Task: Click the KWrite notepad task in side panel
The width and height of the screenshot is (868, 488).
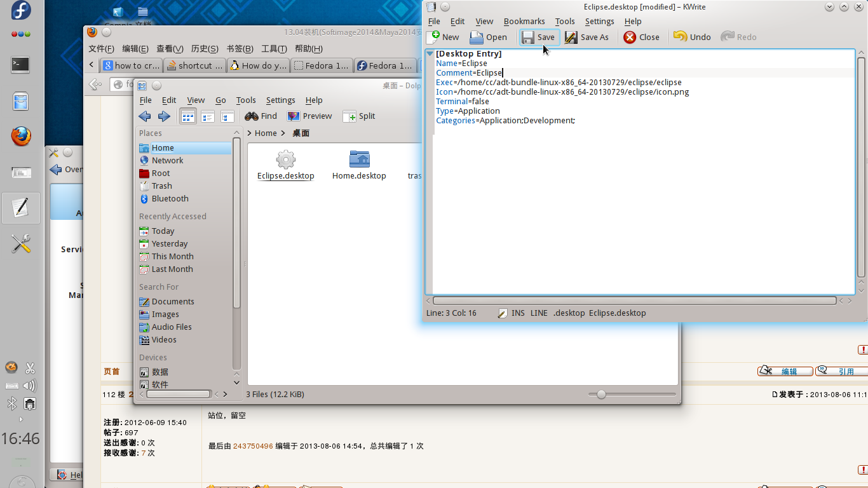Action: click(21, 208)
